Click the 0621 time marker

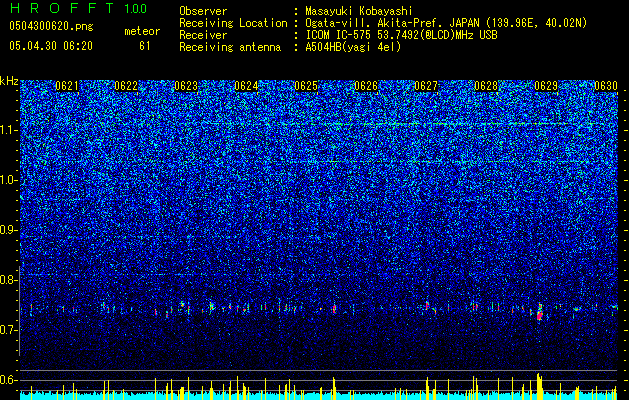(67, 86)
